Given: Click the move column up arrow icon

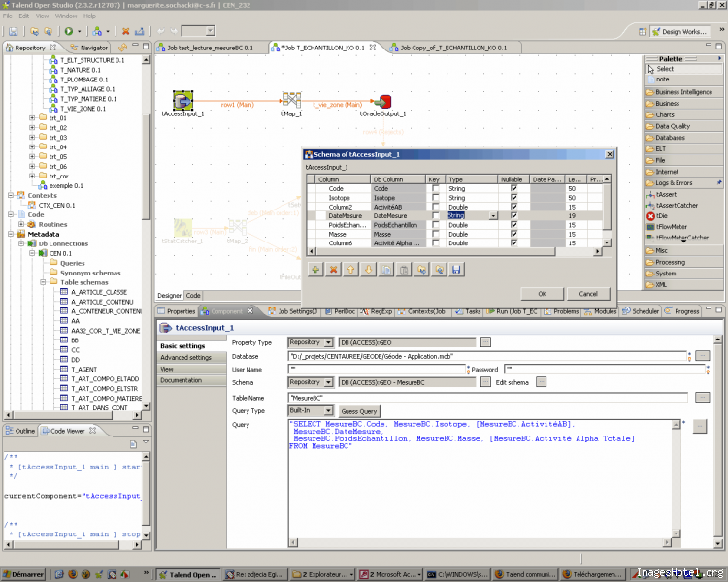Looking at the screenshot, I should 350,269.
